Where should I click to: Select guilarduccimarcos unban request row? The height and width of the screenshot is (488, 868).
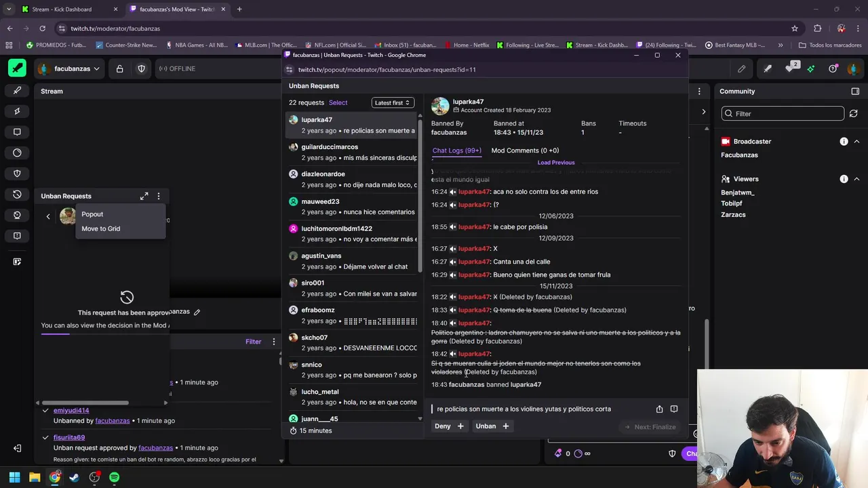(x=352, y=152)
